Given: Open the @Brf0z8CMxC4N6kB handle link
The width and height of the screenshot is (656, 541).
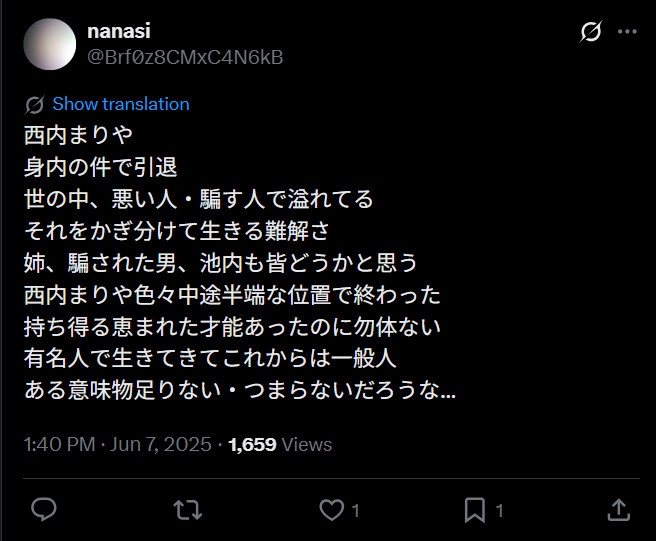Looking at the screenshot, I should coord(185,57).
